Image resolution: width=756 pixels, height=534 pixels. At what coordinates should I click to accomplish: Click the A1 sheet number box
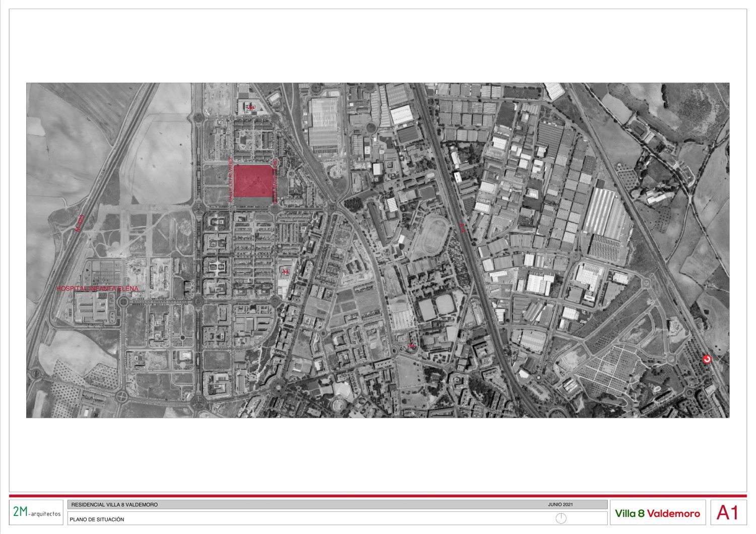(x=728, y=513)
